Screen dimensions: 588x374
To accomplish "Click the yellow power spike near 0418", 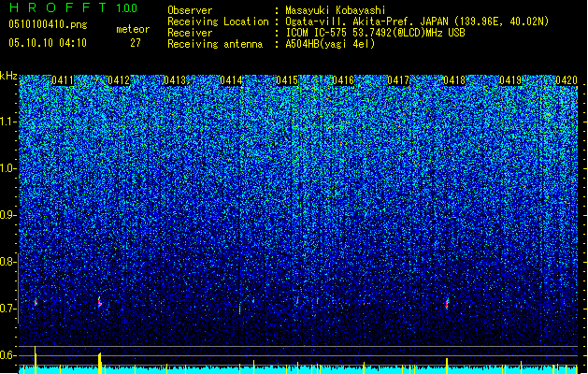I will pos(447,367).
